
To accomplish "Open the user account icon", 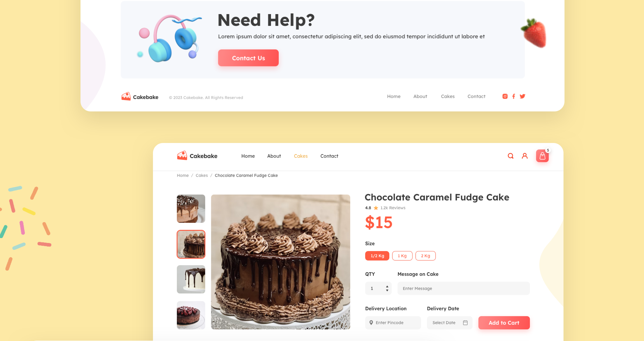I will tap(525, 156).
